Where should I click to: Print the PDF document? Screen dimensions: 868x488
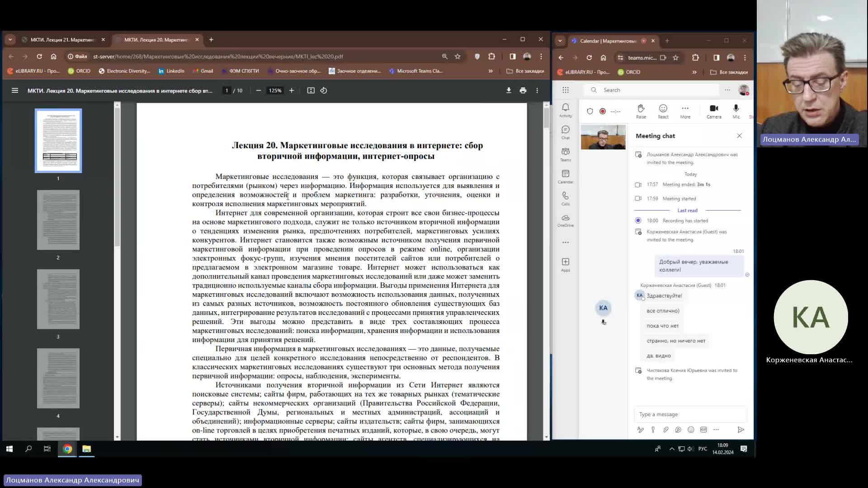pyautogui.click(x=523, y=90)
